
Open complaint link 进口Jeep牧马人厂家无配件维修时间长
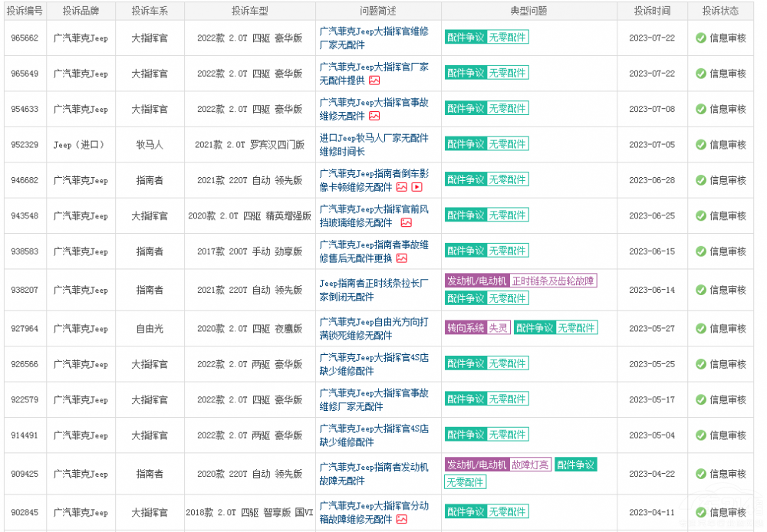374,144
